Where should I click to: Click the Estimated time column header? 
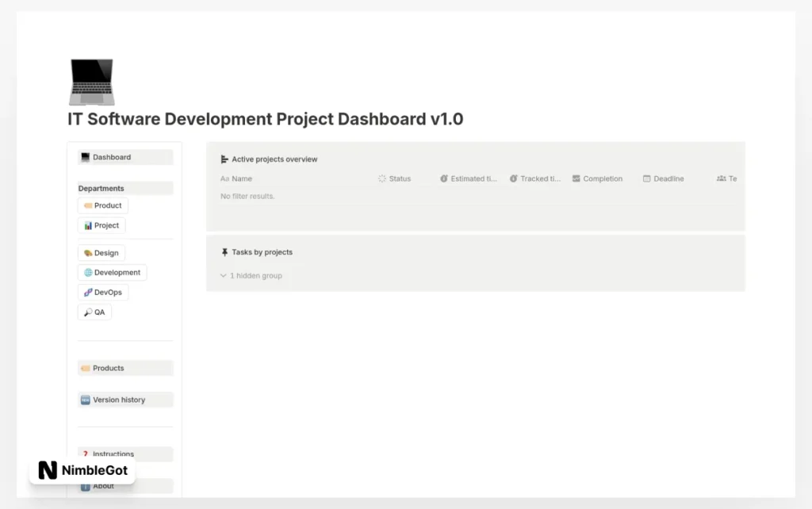(469, 178)
